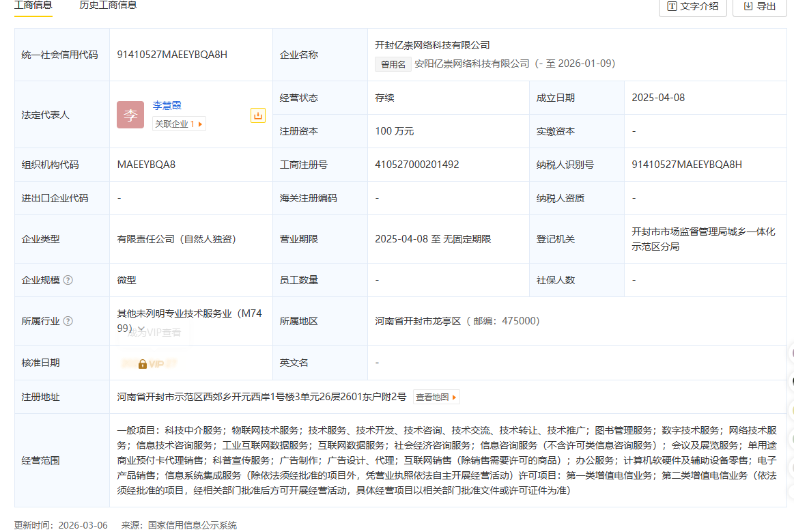Click the 导出 export button
This screenshot has height=532, width=794.
758,6
